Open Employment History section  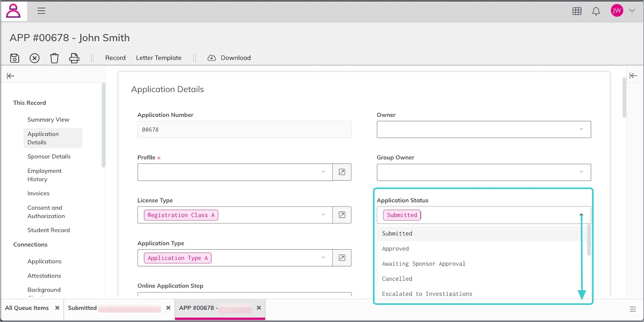click(x=45, y=175)
